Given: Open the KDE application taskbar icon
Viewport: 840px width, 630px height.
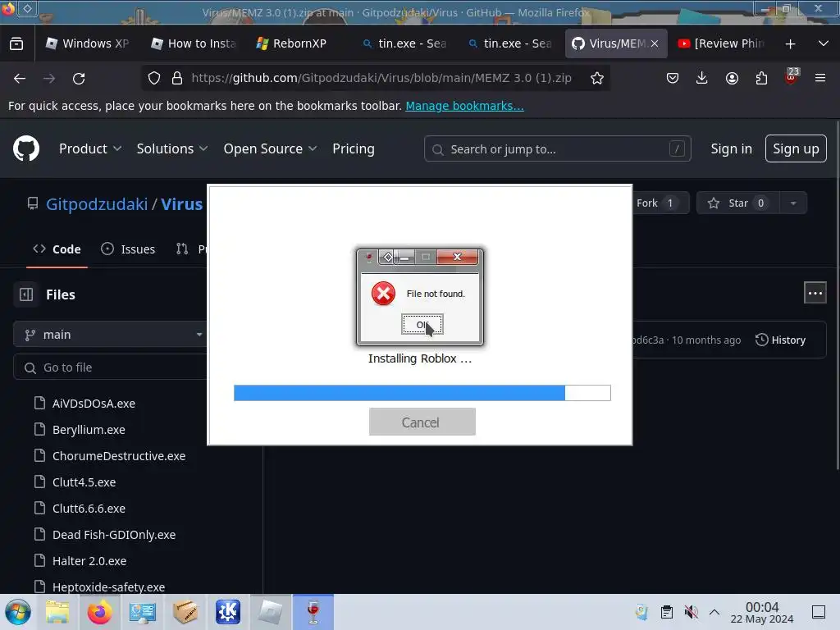Looking at the screenshot, I should [228, 612].
